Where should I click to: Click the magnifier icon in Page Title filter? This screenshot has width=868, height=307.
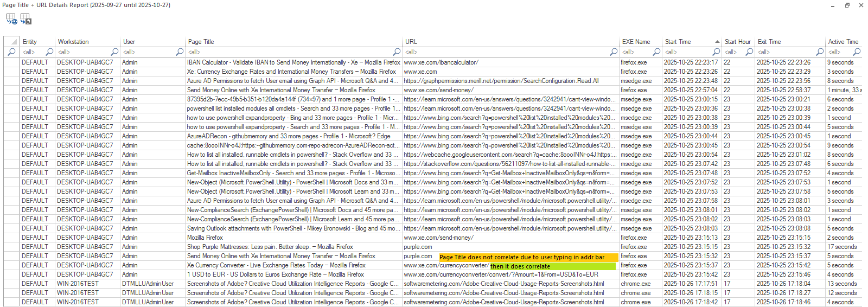[180, 52]
